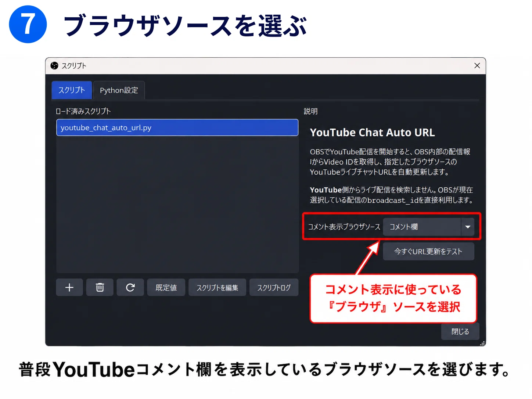Click the コメント表示ブラウザソース label
This screenshot has width=532, height=399.
[344, 227]
